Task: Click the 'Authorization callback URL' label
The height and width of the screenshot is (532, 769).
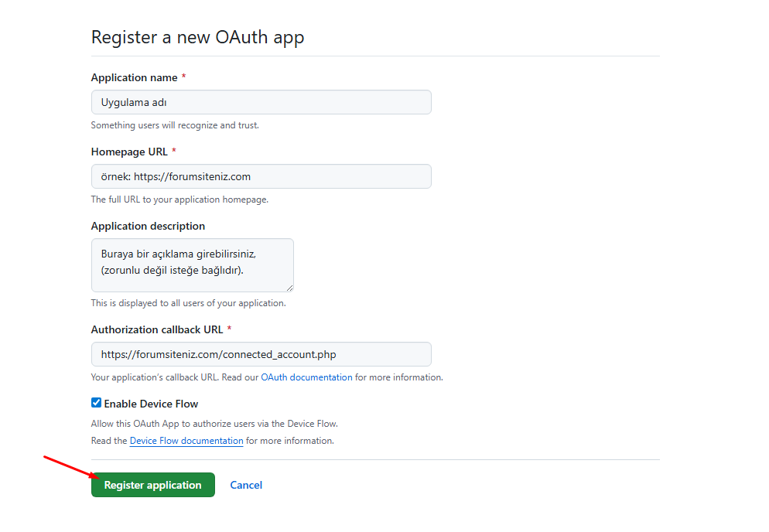Action: pos(157,329)
